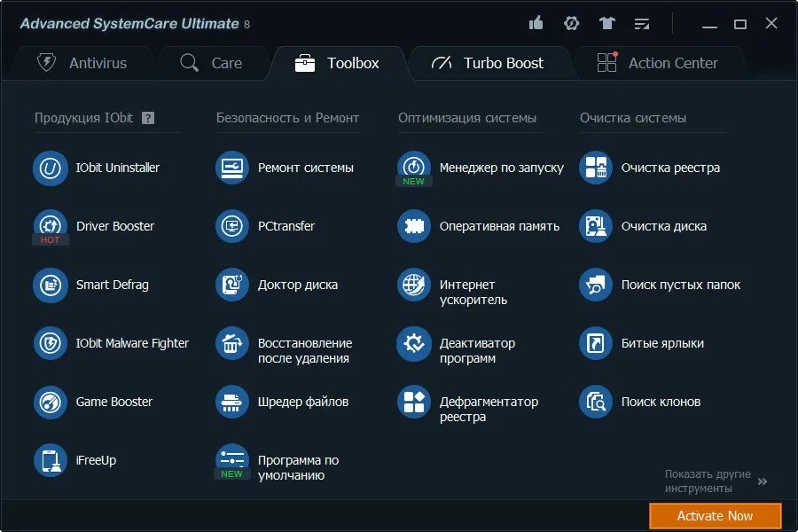The image size is (798, 532).
Task: Click the Очистка реестра label
Action: click(x=671, y=168)
